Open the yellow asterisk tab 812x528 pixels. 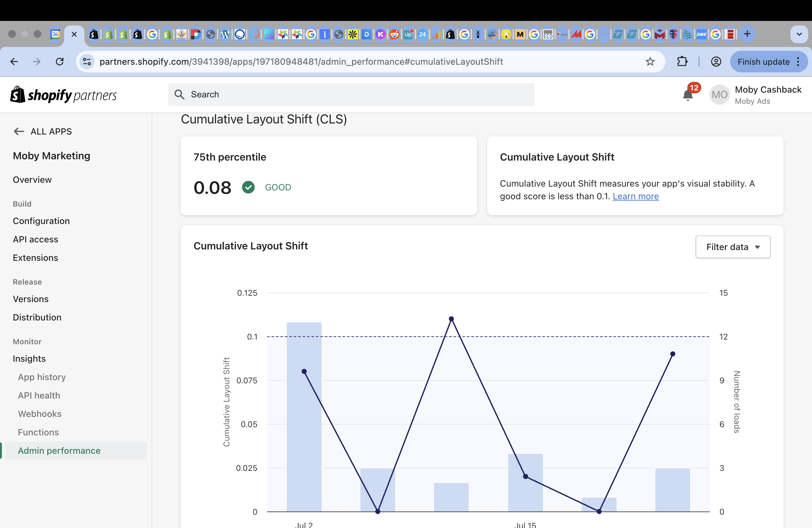pyautogui.click(x=352, y=34)
